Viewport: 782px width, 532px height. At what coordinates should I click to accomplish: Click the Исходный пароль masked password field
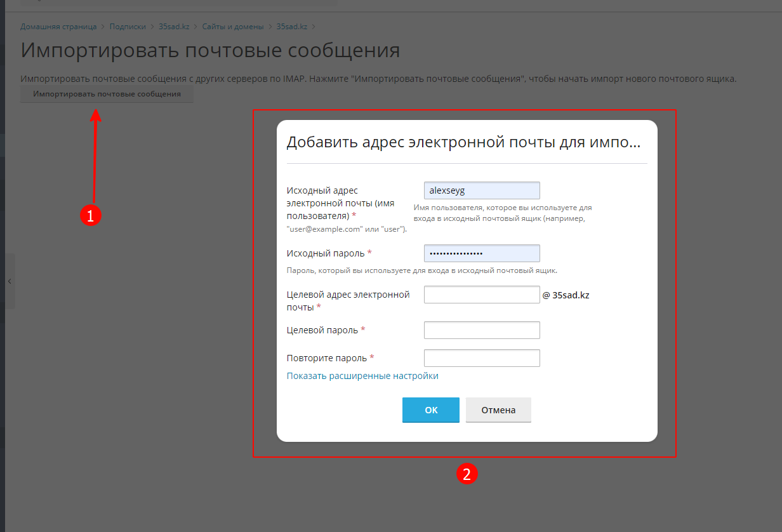pyautogui.click(x=481, y=253)
